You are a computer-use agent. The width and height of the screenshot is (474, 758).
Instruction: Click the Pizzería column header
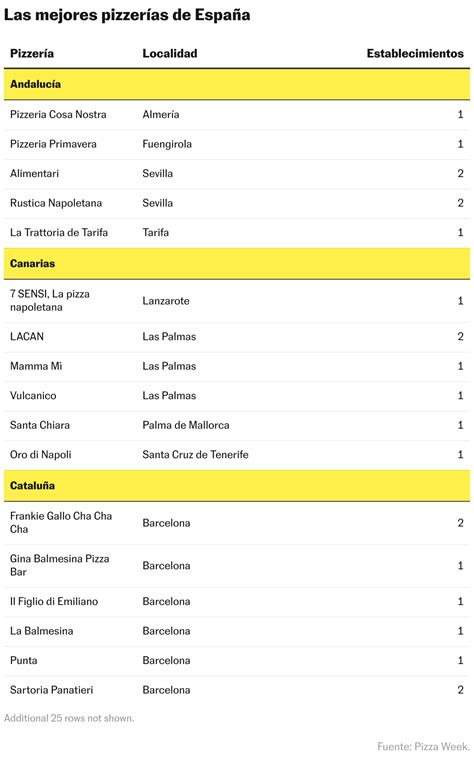[x=32, y=54]
